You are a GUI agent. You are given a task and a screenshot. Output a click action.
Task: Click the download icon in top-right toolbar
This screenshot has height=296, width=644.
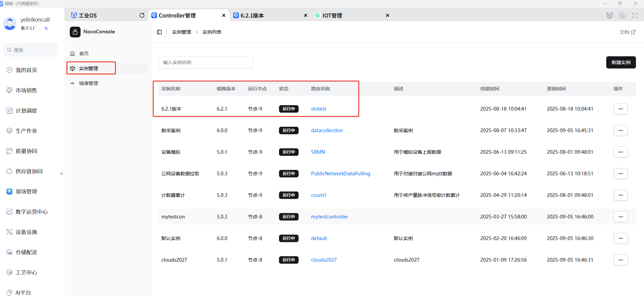(622, 16)
